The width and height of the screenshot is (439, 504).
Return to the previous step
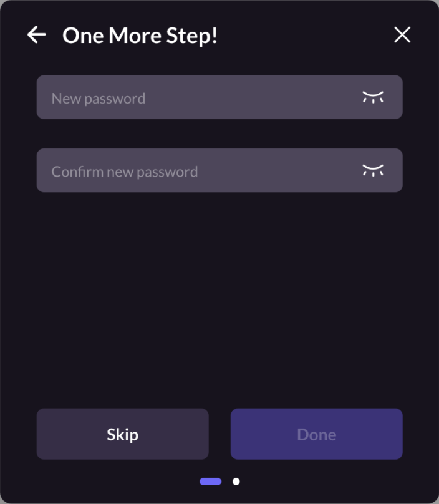click(x=37, y=35)
